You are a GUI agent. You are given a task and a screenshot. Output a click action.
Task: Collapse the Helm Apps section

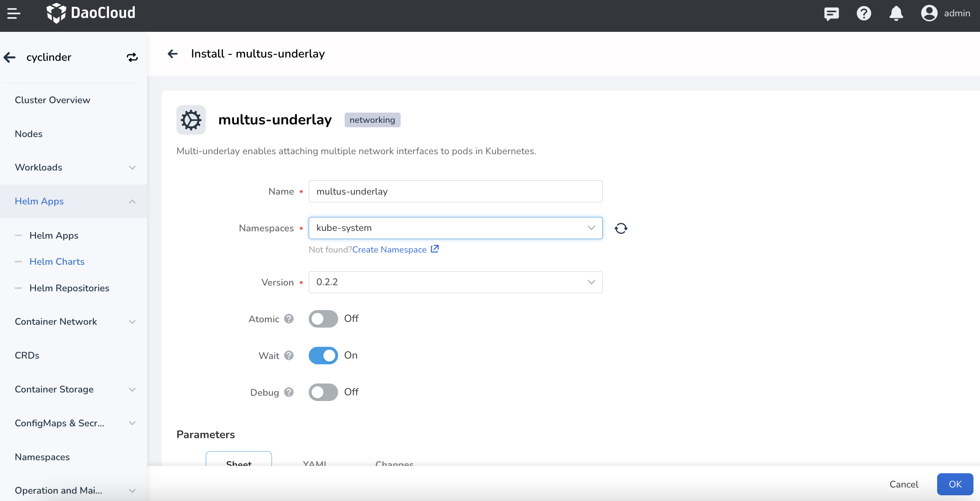pyautogui.click(x=73, y=202)
